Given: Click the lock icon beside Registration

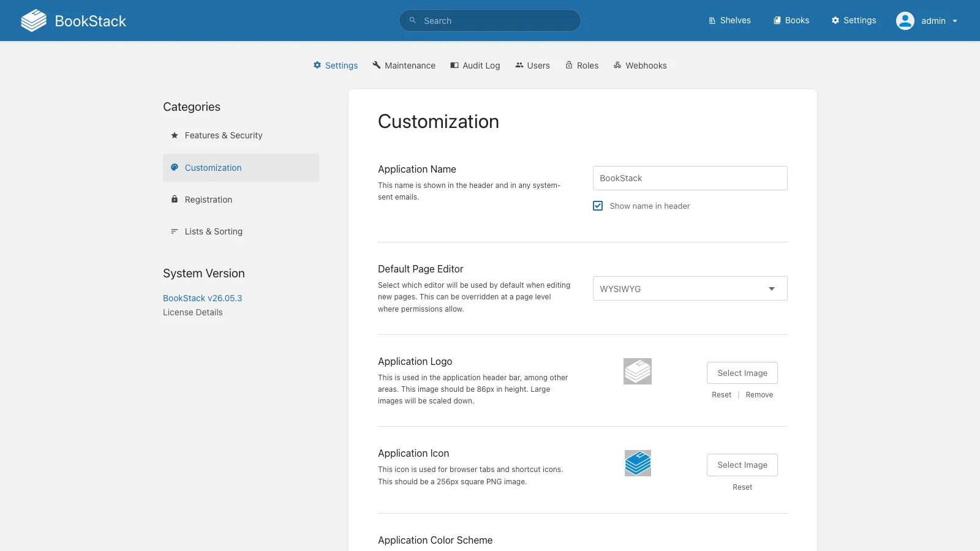Looking at the screenshot, I should click(175, 199).
